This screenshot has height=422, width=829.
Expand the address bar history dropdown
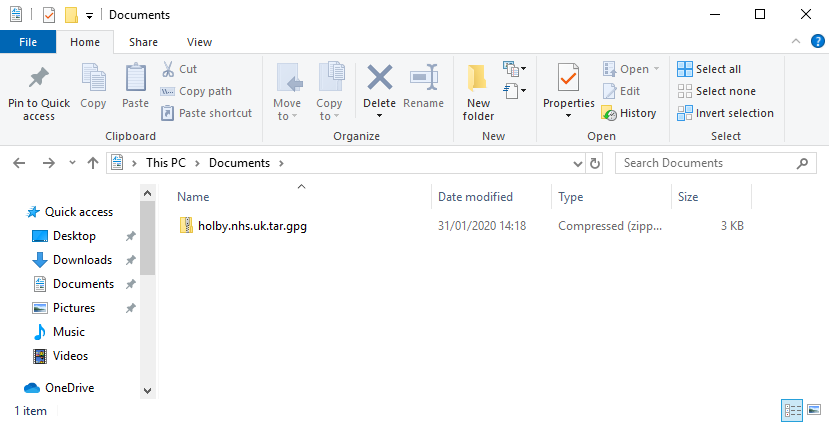[x=577, y=163]
